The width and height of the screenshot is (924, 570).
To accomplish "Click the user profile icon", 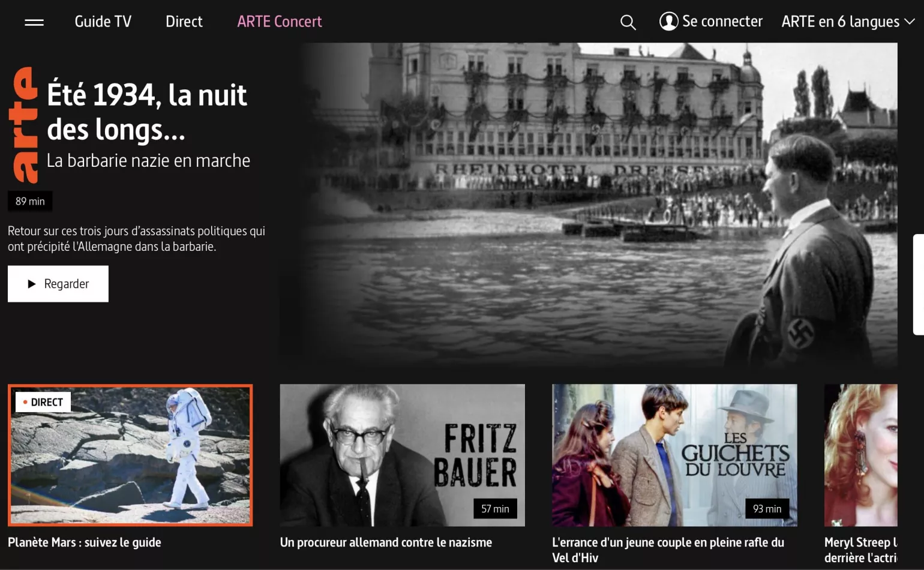I will [x=668, y=21].
